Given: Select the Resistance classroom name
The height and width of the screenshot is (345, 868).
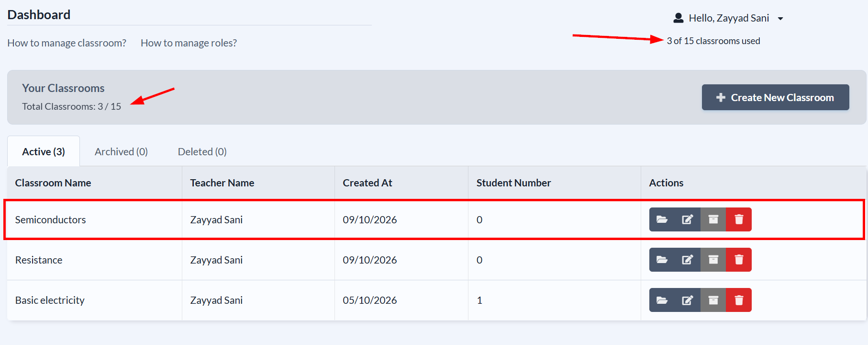Looking at the screenshot, I should coord(39,260).
